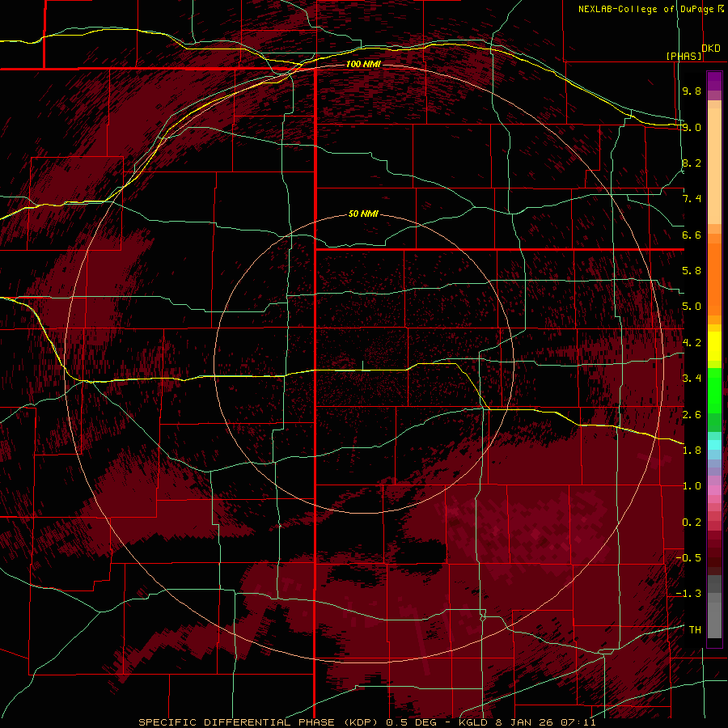Click the 1.0 scale value
The height and width of the screenshot is (728, 728).
point(692,486)
